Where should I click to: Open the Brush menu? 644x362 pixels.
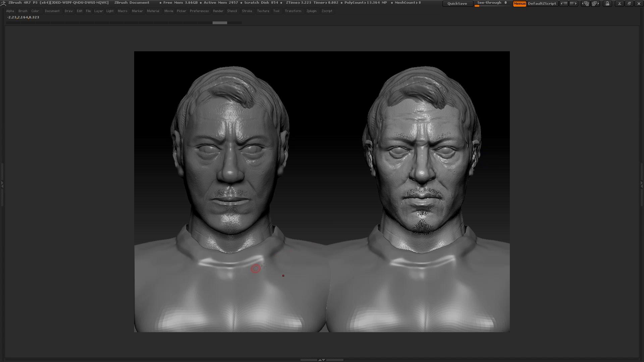[23, 11]
